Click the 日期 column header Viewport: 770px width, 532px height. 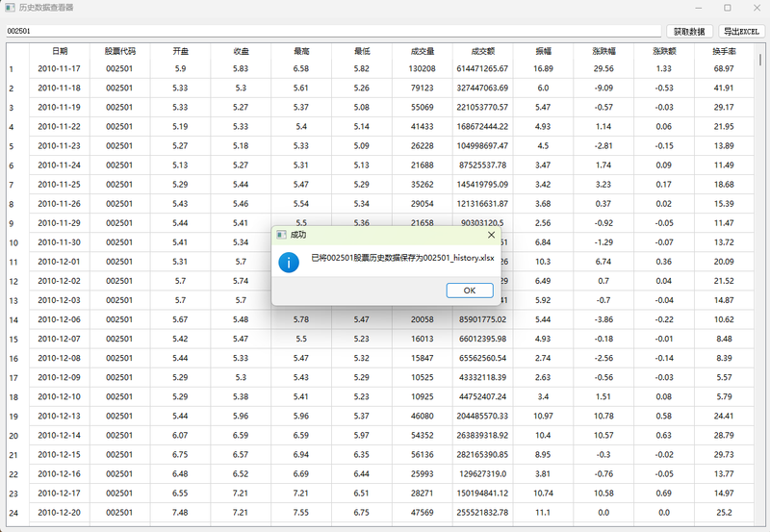60,50
